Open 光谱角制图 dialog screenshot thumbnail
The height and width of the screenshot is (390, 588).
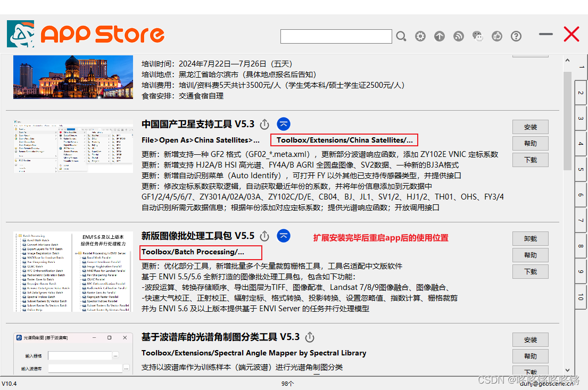point(73,353)
